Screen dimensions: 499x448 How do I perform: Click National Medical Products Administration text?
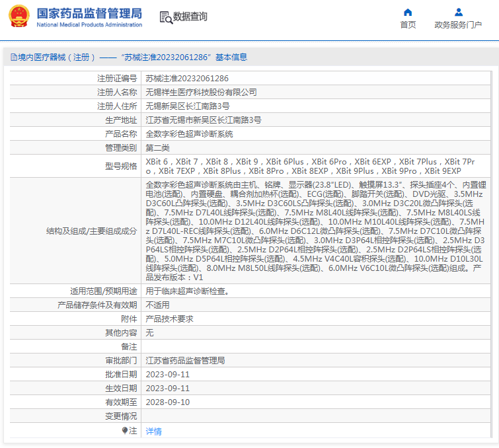(x=89, y=24)
